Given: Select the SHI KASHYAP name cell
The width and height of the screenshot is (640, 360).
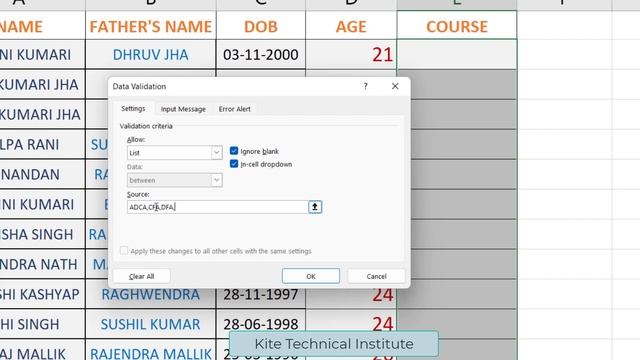Looking at the screenshot, I should point(42,294).
